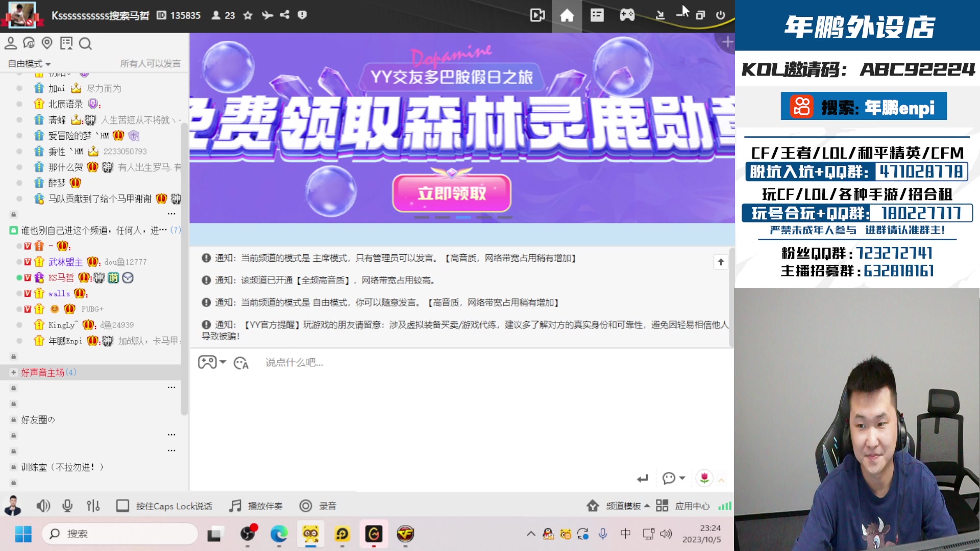Click the plus icon on banner corner
Screen dimensions: 980x551
point(727,42)
